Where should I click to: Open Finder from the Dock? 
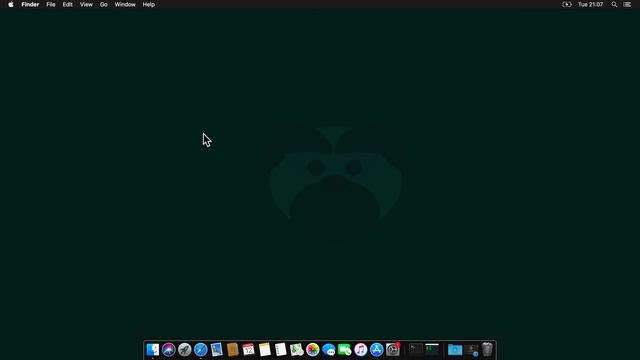click(x=152, y=350)
